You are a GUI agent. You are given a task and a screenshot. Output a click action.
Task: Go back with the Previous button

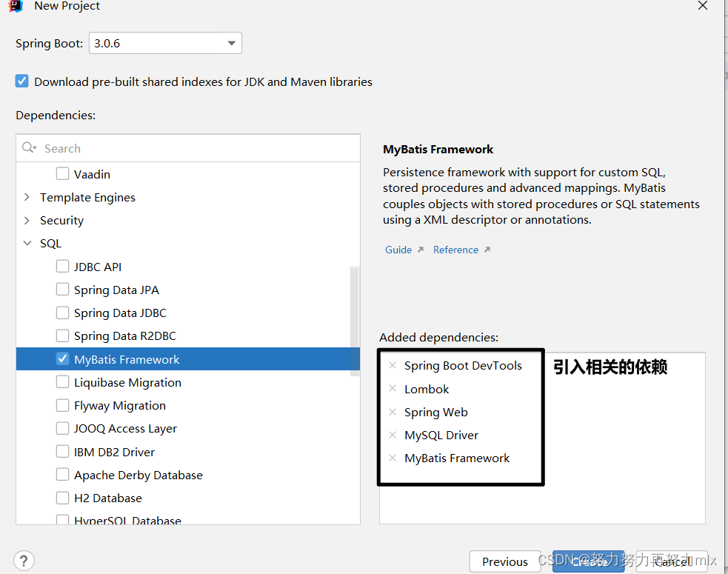click(504, 561)
